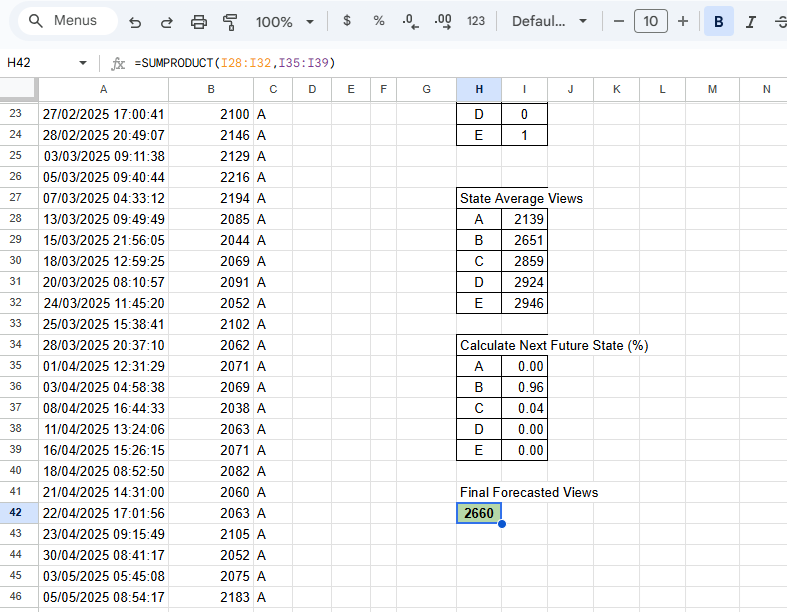The width and height of the screenshot is (787, 612).
Task: Select column H header
Action: (479, 90)
